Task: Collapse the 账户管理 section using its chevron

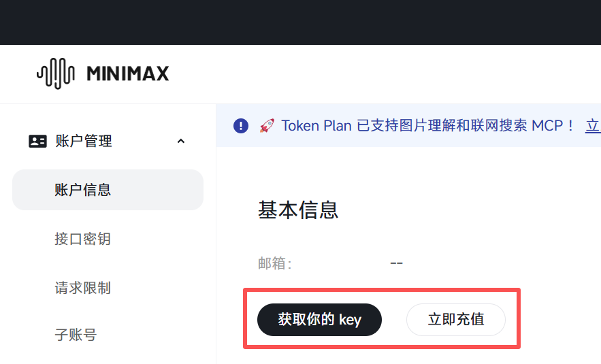Action: tap(180, 142)
